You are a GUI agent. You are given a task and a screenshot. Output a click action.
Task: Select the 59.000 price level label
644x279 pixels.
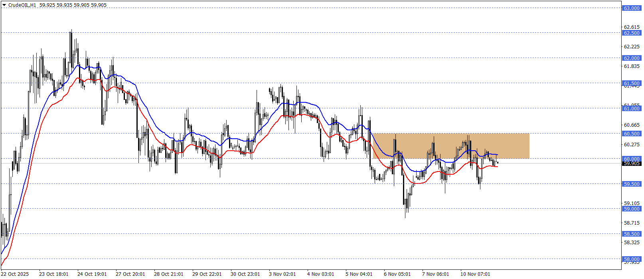(632, 209)
